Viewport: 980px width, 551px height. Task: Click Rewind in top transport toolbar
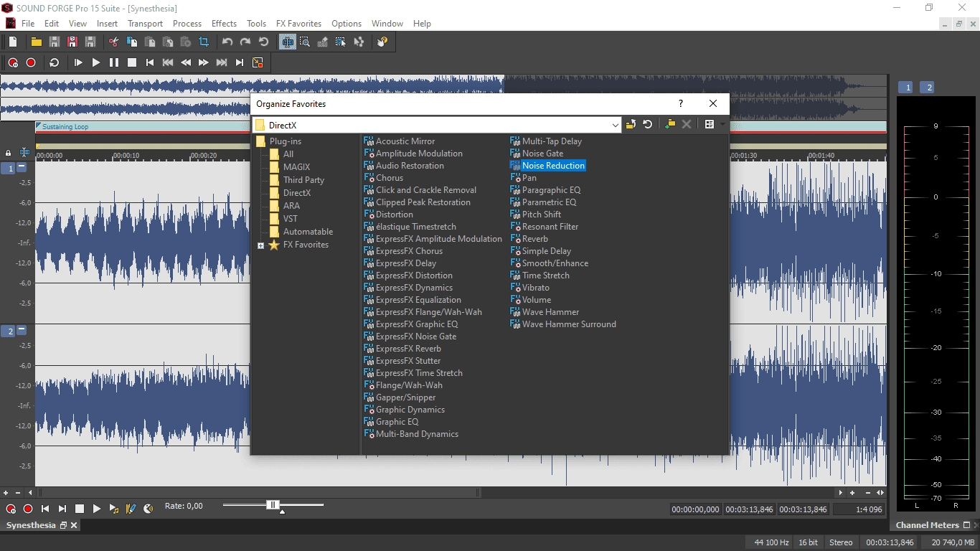[x=186, y=63]
